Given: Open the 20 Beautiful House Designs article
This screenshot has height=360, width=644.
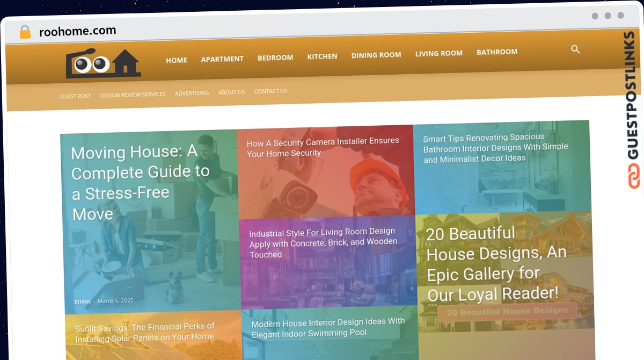Looking at the screenshot, I should 496,263.
